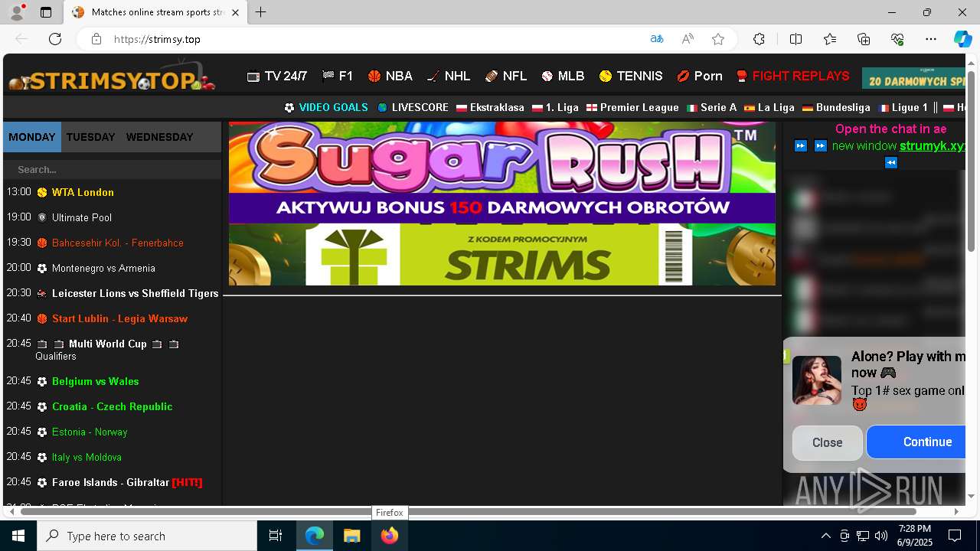Open the NFL section
Viewport: 980px width, 551px height.
pos(505,76)
